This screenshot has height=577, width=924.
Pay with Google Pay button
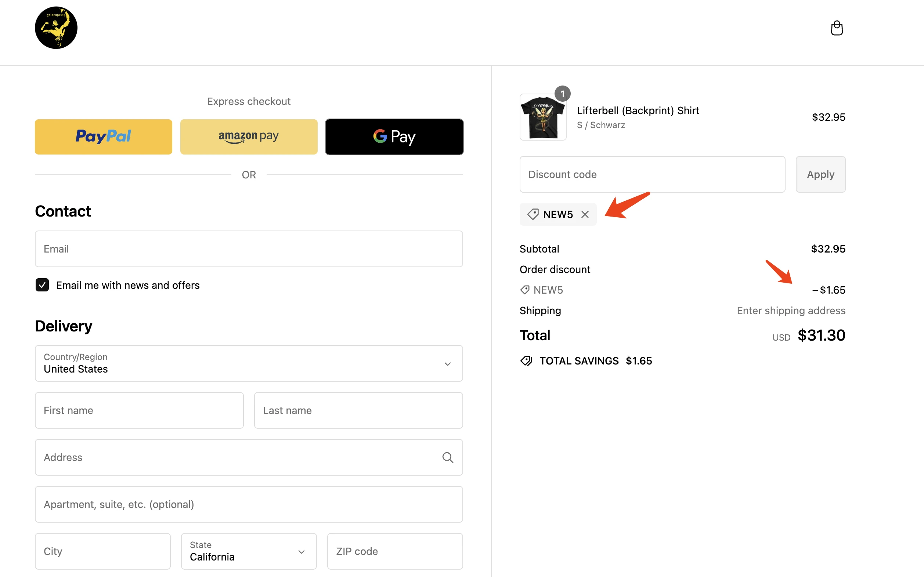coord(394,137)
